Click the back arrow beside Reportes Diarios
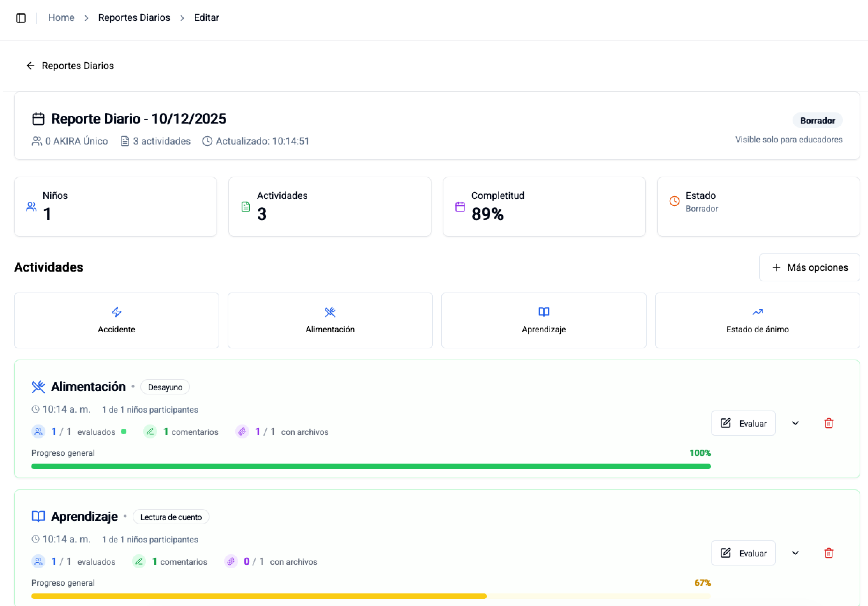The image size is (868, 606). (31, 66)
